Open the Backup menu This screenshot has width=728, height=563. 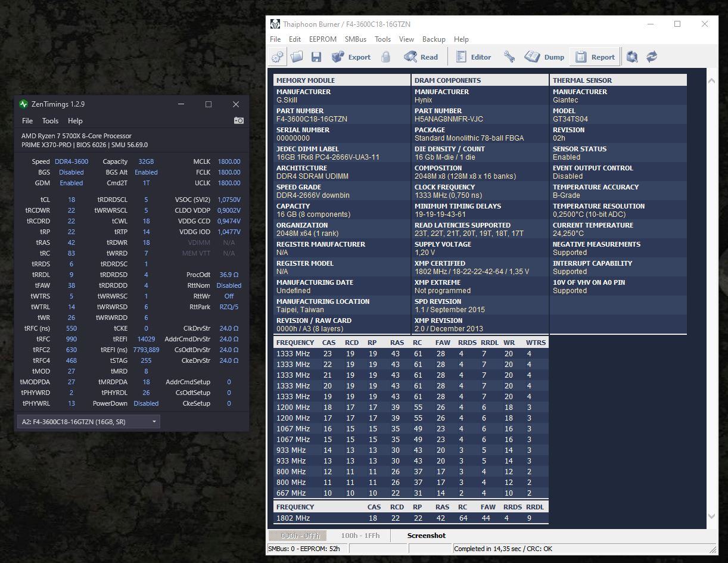click(434, 39)
